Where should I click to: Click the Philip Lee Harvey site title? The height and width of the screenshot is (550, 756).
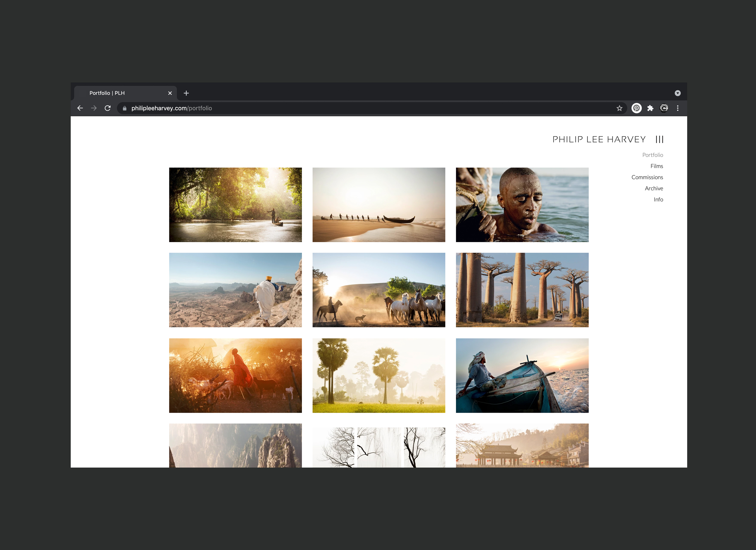tap(599, 139)
